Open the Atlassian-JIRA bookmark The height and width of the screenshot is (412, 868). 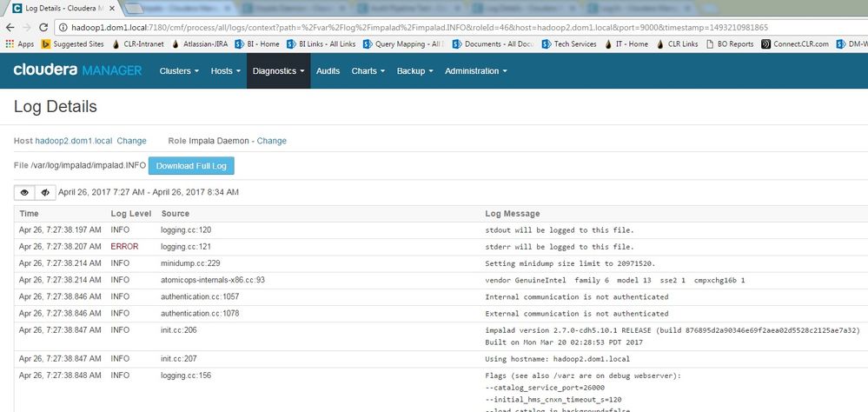(200, 43)
